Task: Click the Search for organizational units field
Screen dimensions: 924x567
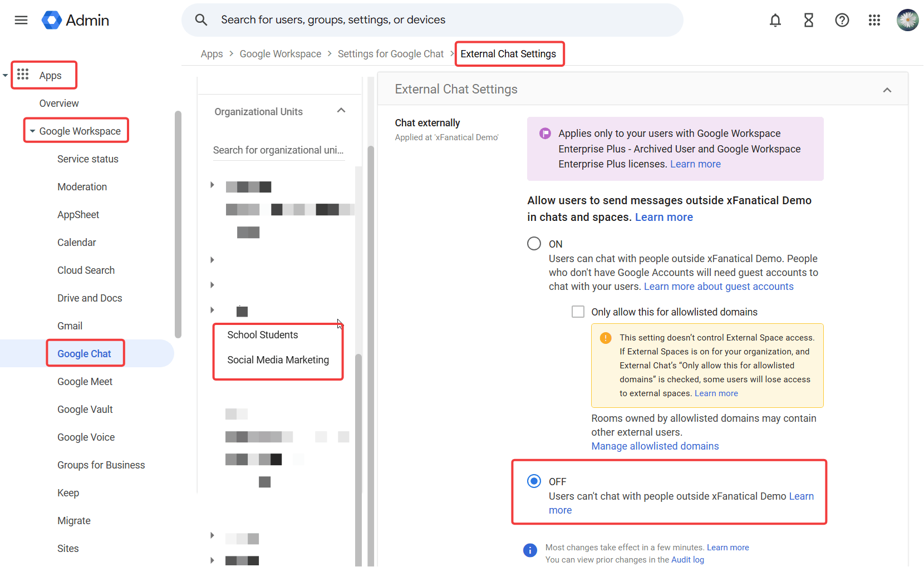Action: pyautogui.click(x=279, y=150)
